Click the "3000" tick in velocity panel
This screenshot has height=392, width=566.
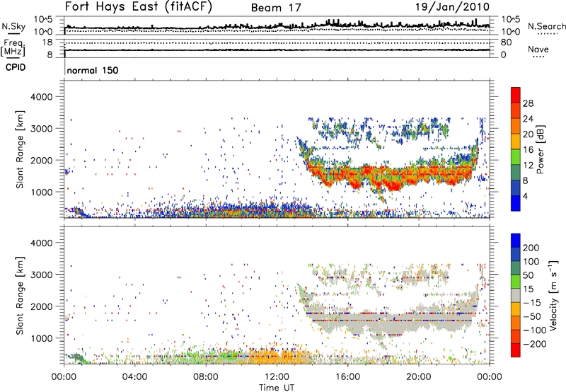(x=41, y=275)
